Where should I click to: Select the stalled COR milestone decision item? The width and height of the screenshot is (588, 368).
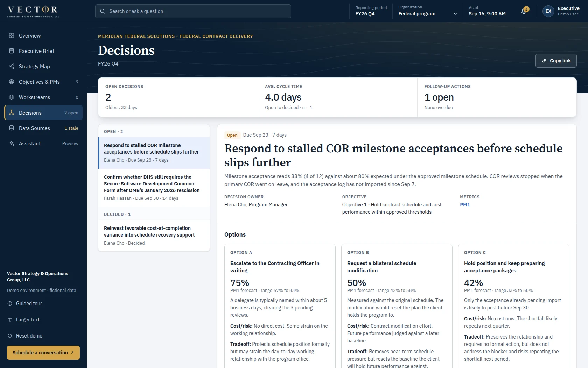point(154,153)
